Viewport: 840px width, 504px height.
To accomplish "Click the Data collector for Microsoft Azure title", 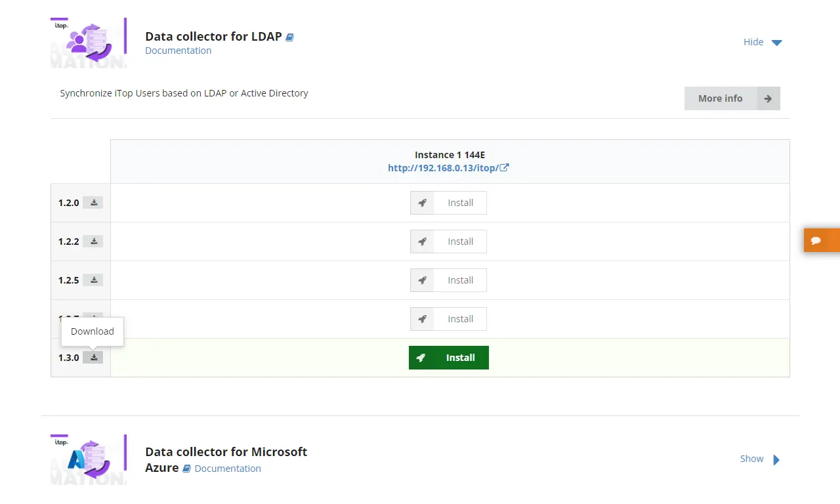I will (226, 459).
